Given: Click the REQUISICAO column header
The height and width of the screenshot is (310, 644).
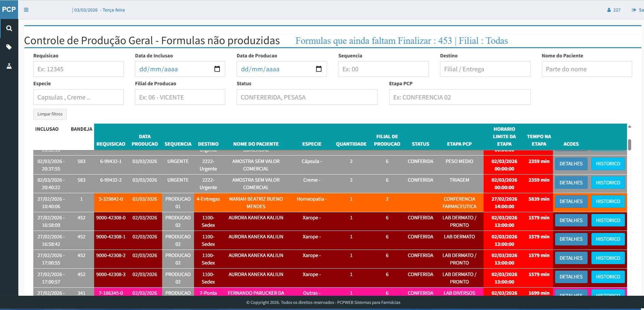Looking at the screenshot, I should (x=111, y=144).
